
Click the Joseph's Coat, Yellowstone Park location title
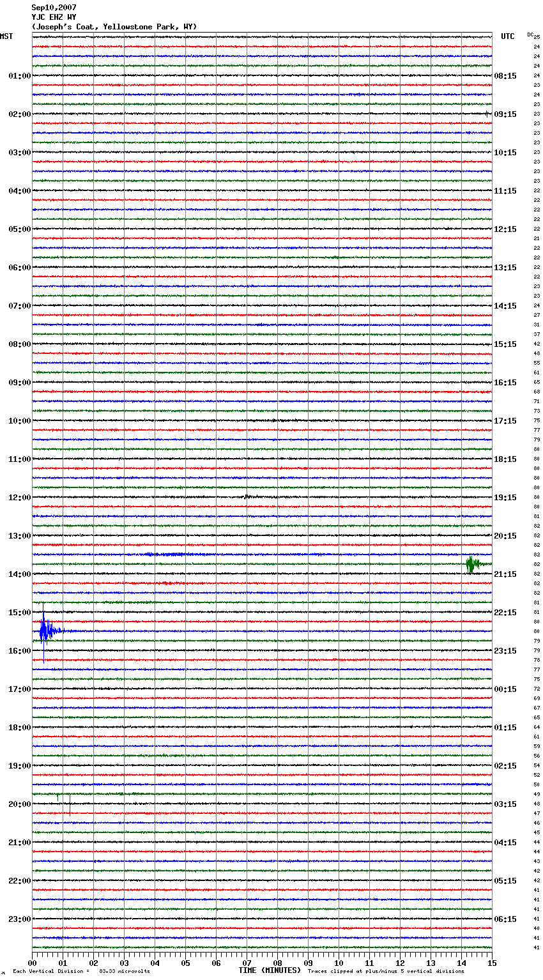114,27
